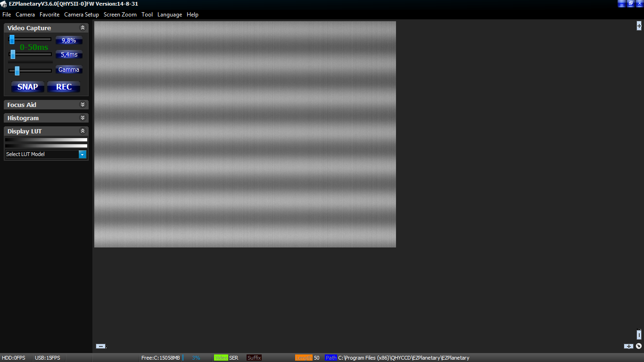Viewport: 644px width, 362px height.
Task: Click the Suffix label in status bar
Action: (x=254, y=358)
